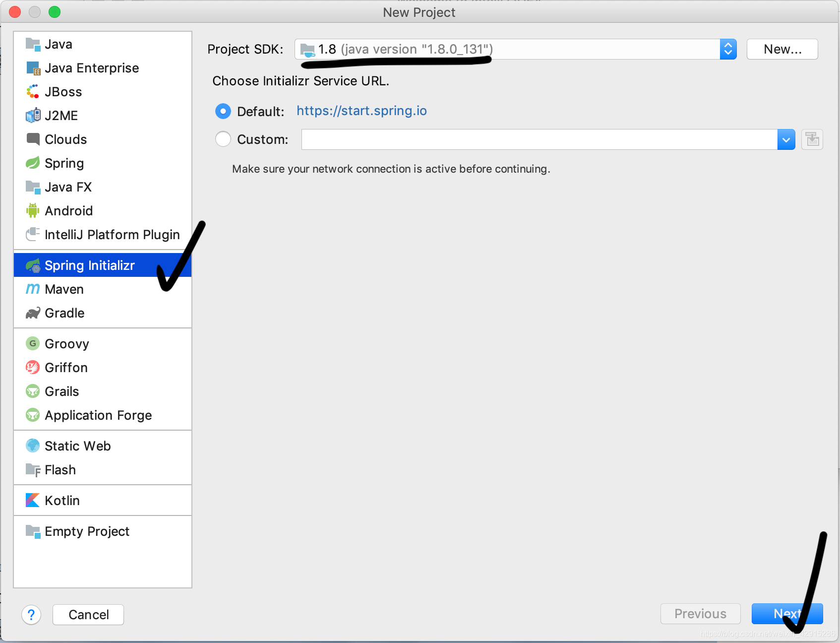Choose the IntelliJ Platform Plugin icon
This screenshot has width=840, height=643.
point(33,234)
